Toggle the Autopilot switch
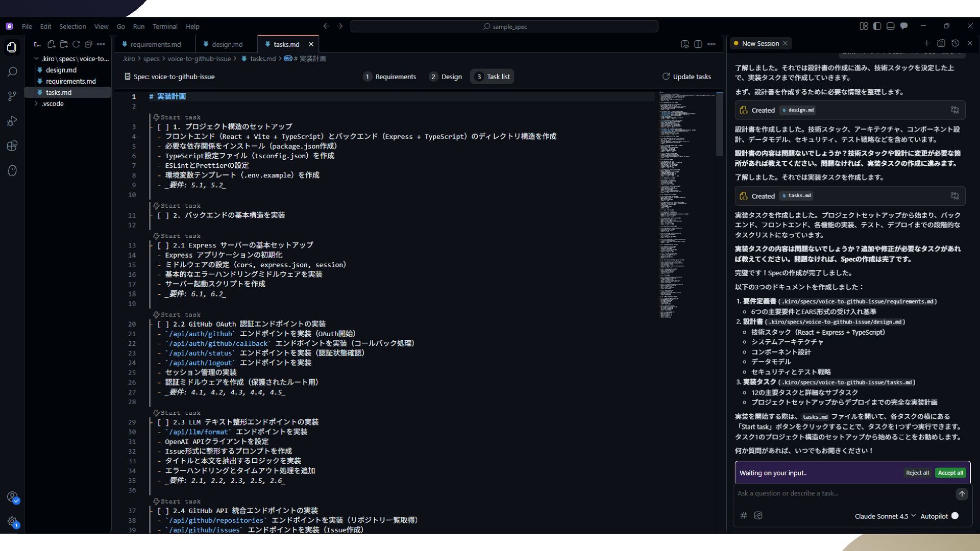 954,516
